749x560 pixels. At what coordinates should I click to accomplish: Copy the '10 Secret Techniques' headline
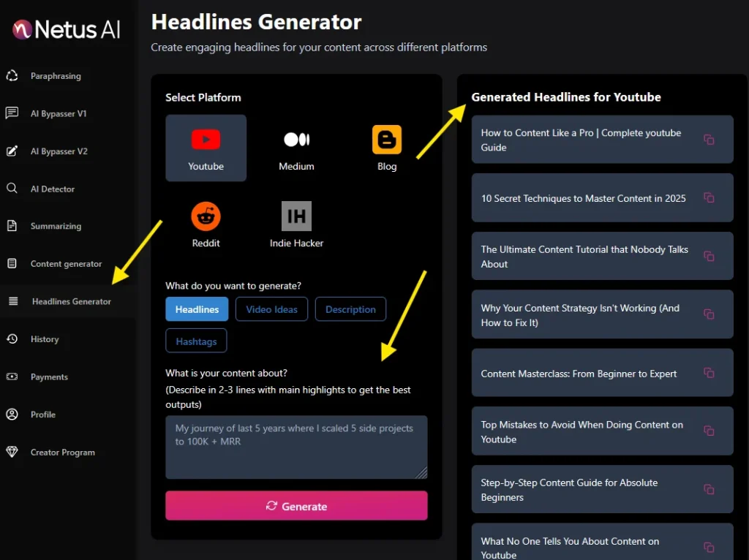point(709,197)
